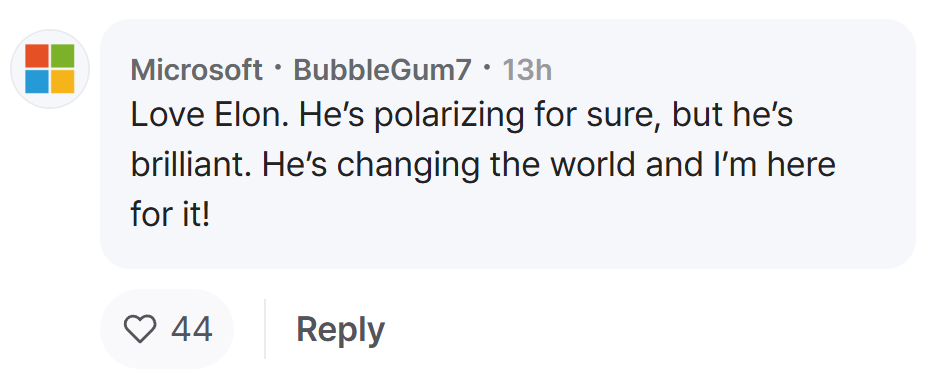The height and width of the screenshot is (387, 946).
Task: Click the blue square in Microsoft logo
Action: (x=37, y=82)
